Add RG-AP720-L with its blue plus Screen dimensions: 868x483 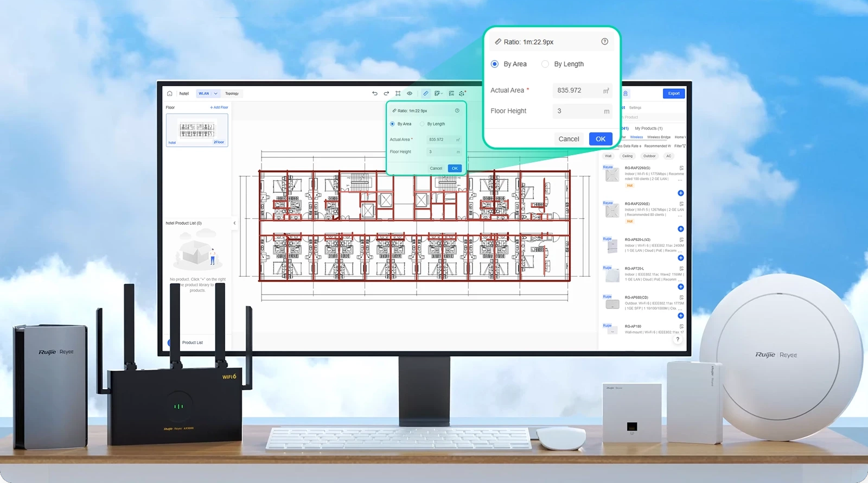pyautogui.click(x=681, y=287)
